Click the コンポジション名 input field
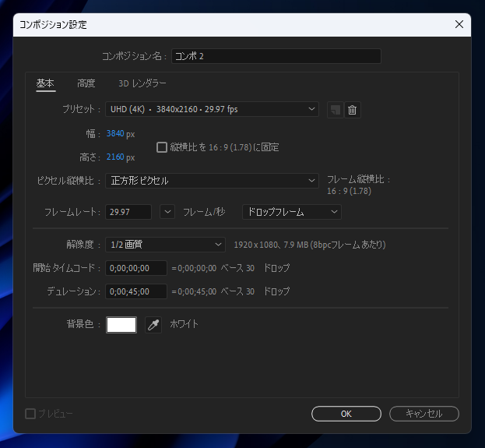Viewport: 485px width, 448px height. pos(276,56)
